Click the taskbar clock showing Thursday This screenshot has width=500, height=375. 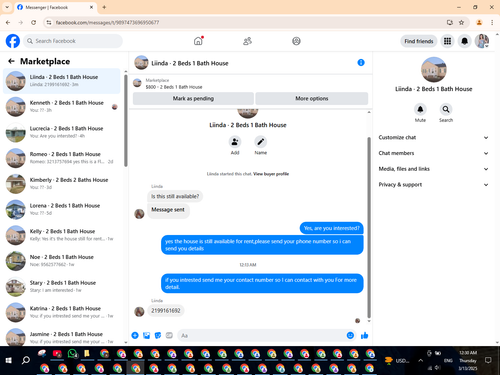point(468,360)
